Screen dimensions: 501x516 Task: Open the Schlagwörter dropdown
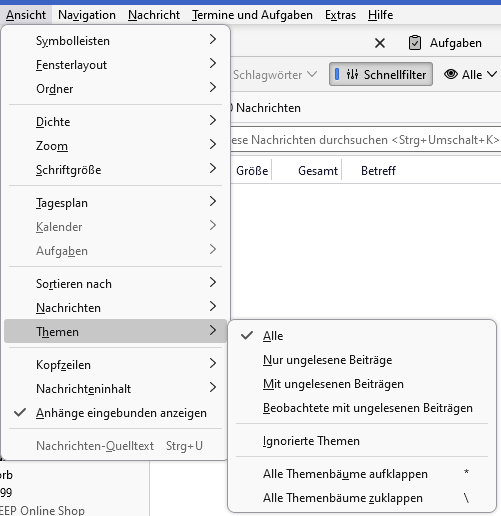(x=275, y=75)
